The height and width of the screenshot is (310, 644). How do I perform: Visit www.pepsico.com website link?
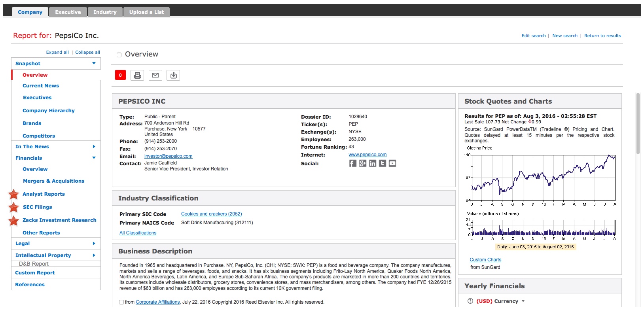[367, 155]
